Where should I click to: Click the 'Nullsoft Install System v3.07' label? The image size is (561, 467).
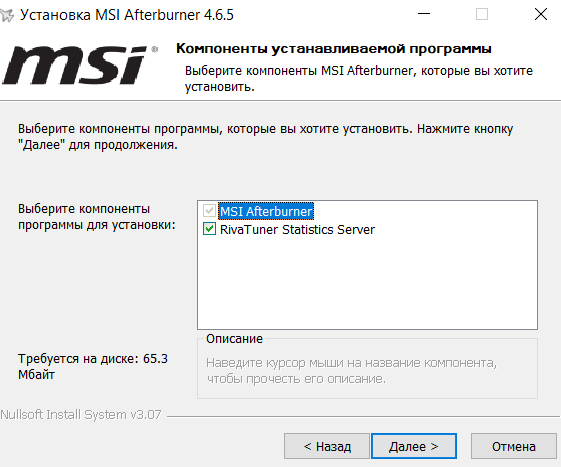(81, 415)
